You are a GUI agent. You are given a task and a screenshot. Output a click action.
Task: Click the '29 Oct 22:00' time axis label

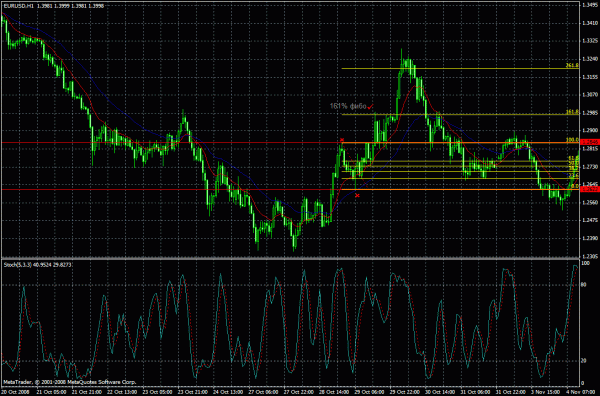404,392
